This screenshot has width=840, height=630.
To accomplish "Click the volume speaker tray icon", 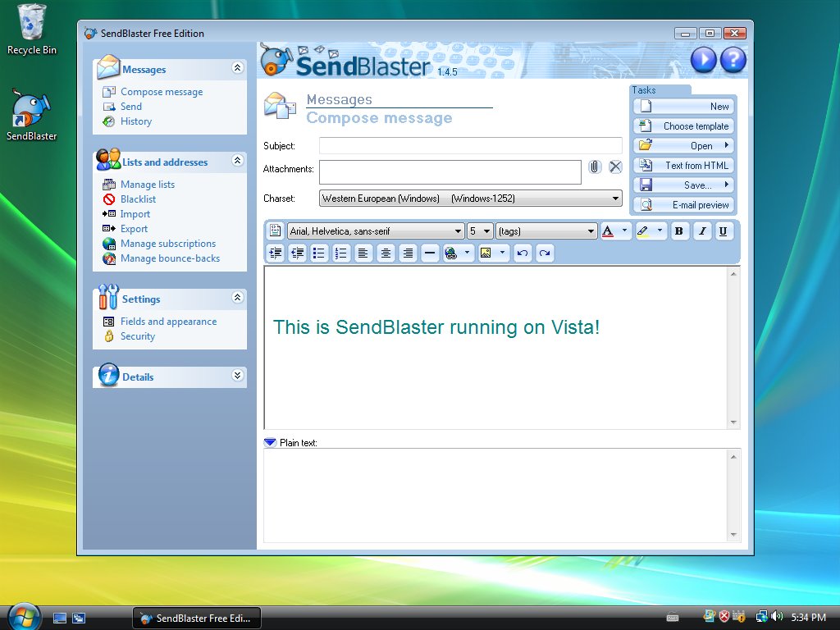I will click(778, 617).
